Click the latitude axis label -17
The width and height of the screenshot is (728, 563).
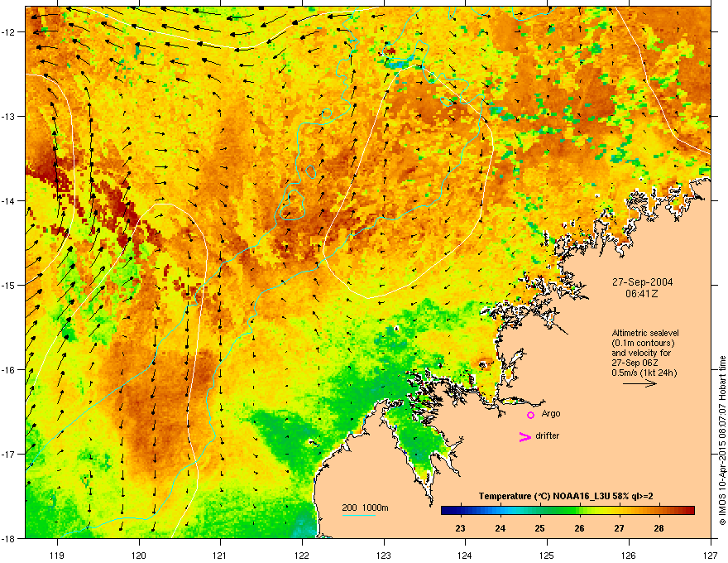point(8,454)
